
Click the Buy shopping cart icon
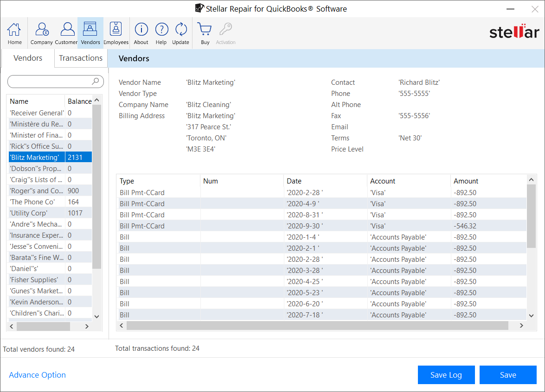click(205, 33)
